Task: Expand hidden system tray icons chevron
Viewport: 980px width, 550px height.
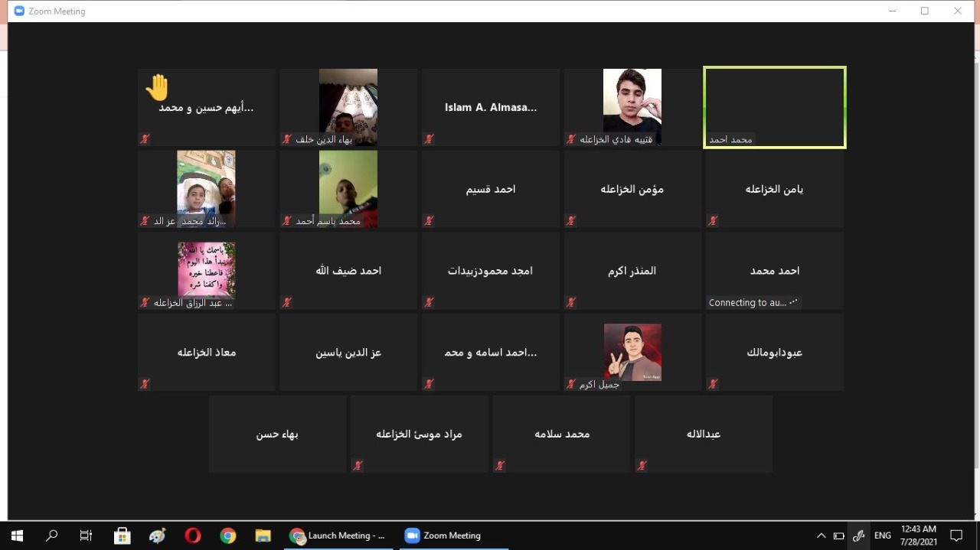Action: (x=821, y=535)
